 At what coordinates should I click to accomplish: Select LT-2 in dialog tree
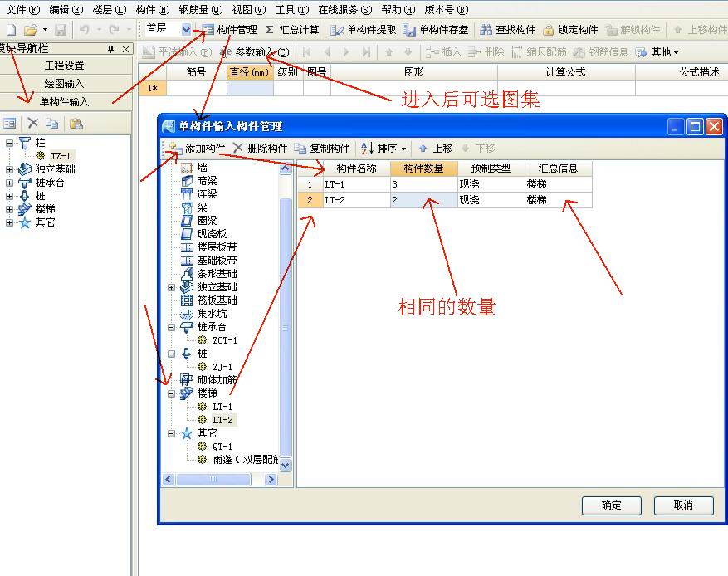click(222, 420)
